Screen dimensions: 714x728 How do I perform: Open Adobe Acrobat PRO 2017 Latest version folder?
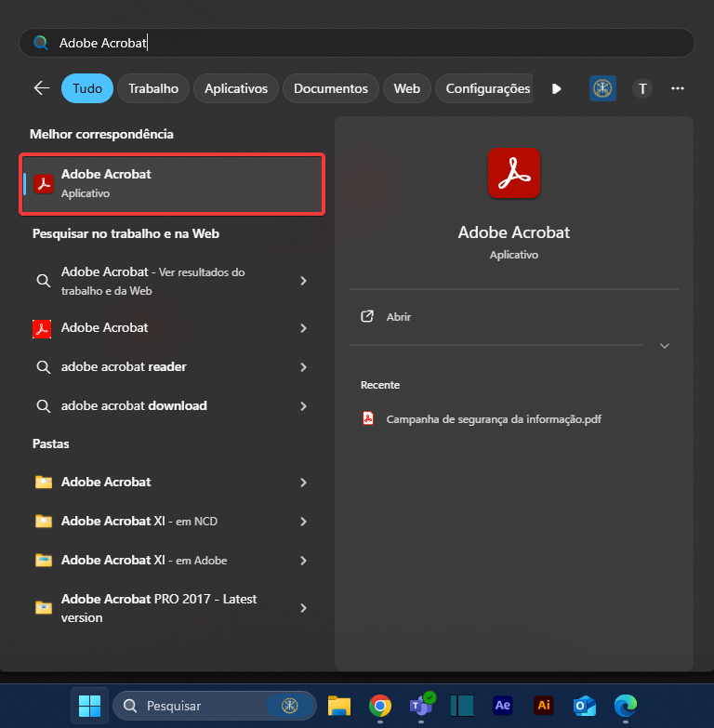coord(172,608)
